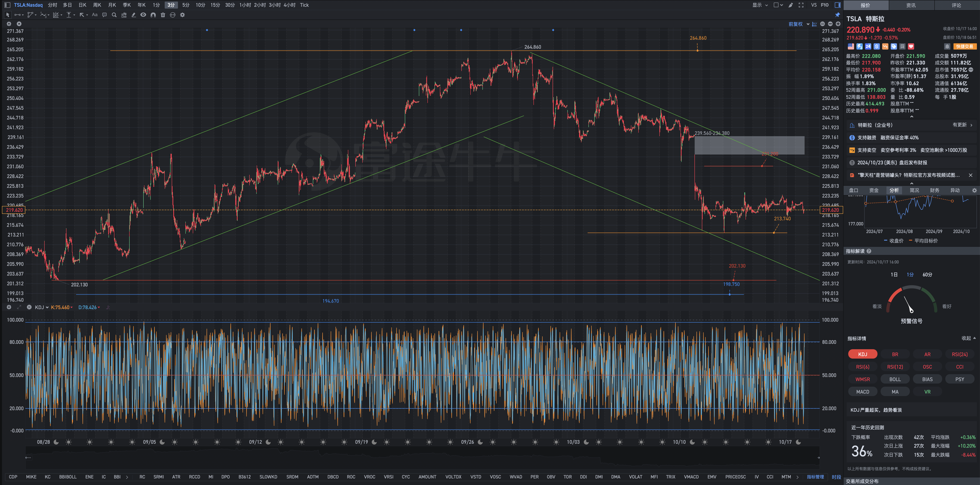980x485 pixels.
Task: Click the red heart watchlist icon
Action: 911,46
